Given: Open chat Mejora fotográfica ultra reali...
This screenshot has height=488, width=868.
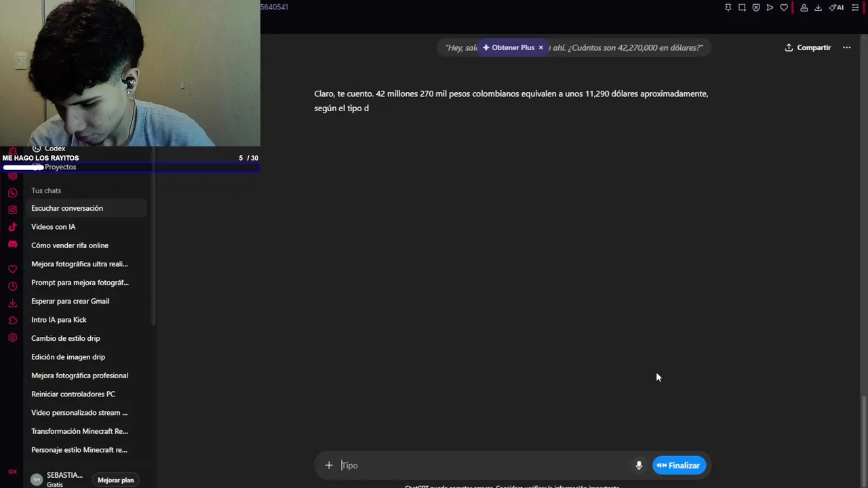Looking at the screenshot, I should coord(87,264).
